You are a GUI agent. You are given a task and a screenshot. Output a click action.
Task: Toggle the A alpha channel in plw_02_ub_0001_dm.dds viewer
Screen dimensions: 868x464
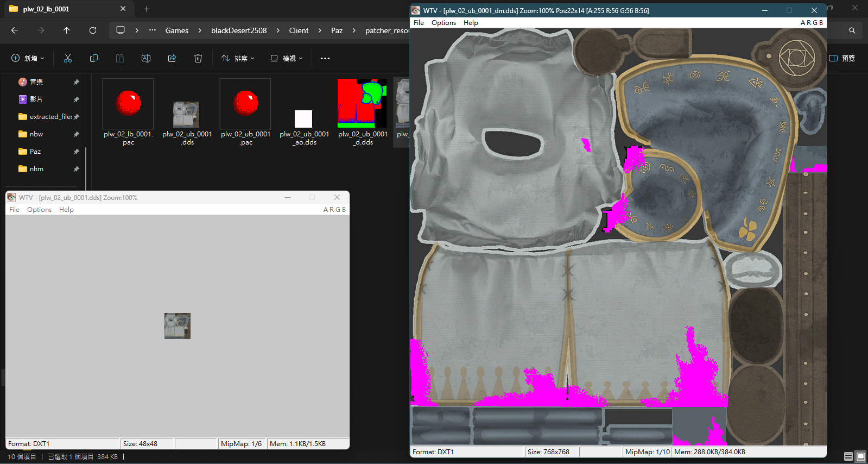pos(803,23)
